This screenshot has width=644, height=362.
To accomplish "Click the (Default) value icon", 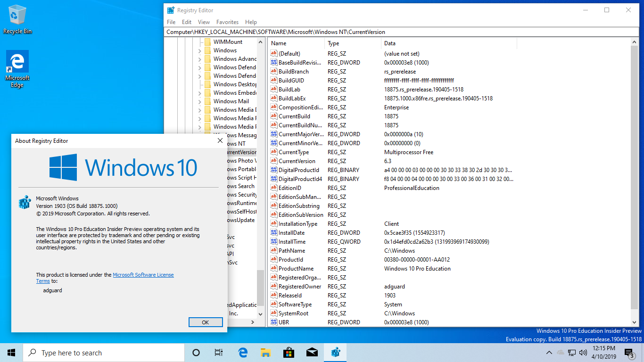I will [x=273, y=53].
